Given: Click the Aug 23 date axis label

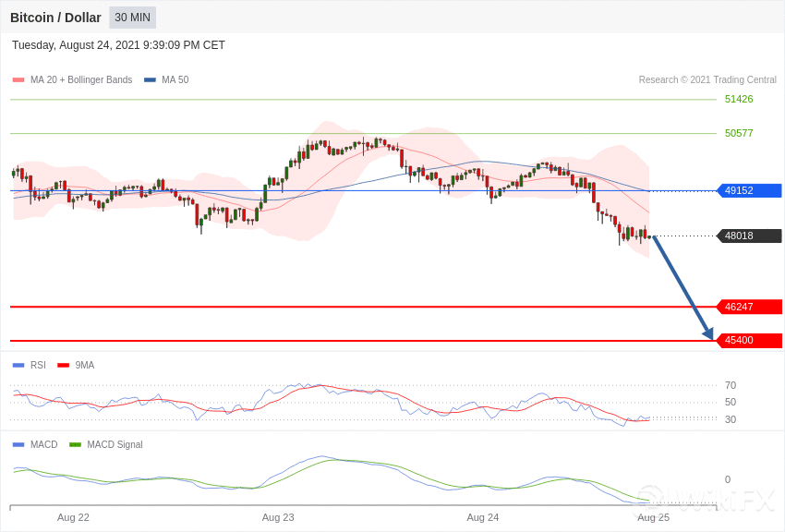Looking at the screenshot, I should (278, 517).
